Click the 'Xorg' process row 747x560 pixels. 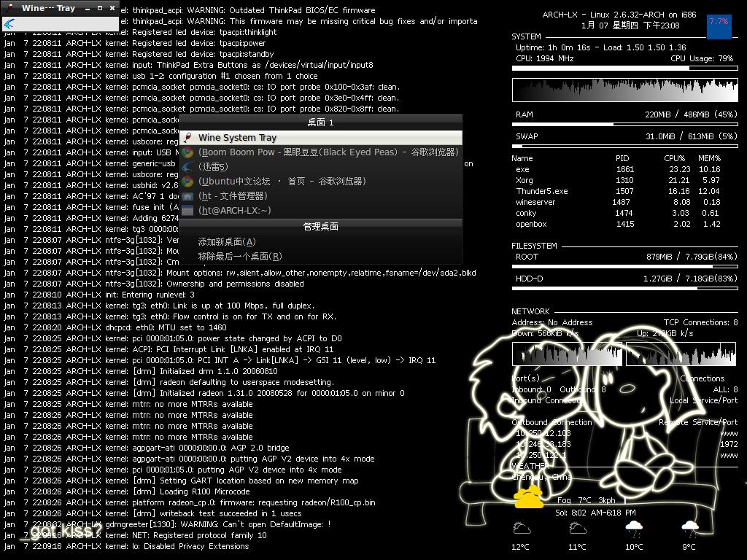tap(618, 181)
